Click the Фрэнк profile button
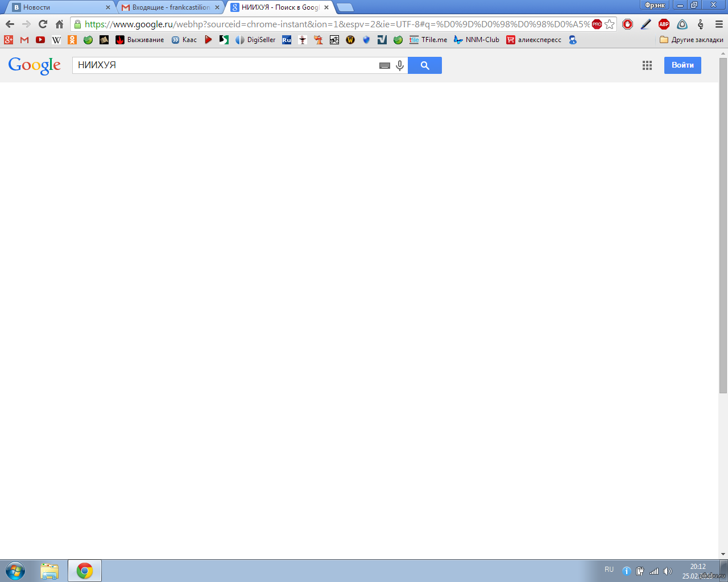 [655, 5]
